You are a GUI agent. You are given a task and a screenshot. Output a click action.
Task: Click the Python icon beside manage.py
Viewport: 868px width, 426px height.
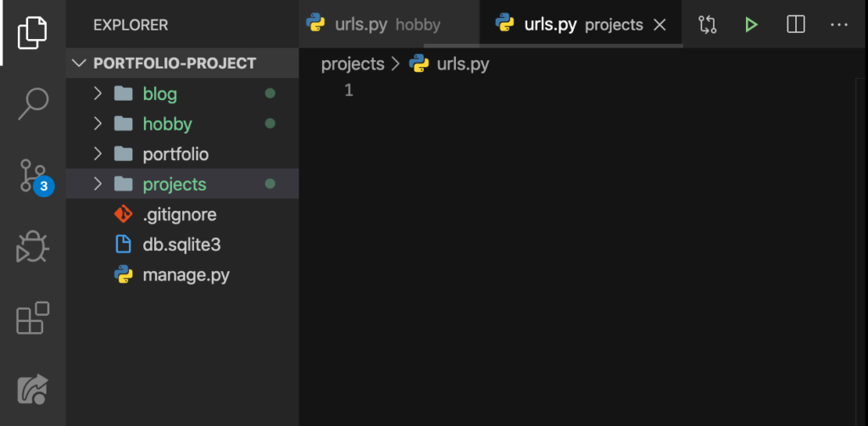pyautogui.click(x=123, y=275)
